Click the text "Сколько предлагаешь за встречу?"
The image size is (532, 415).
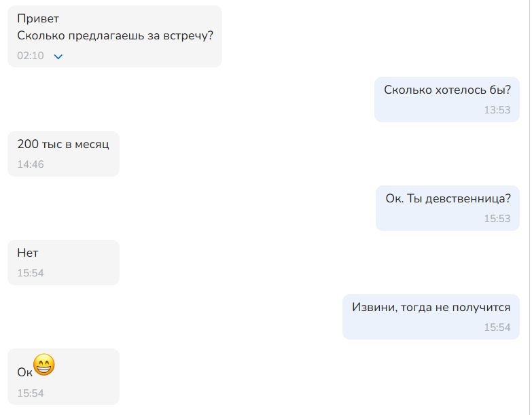point(115,35)
